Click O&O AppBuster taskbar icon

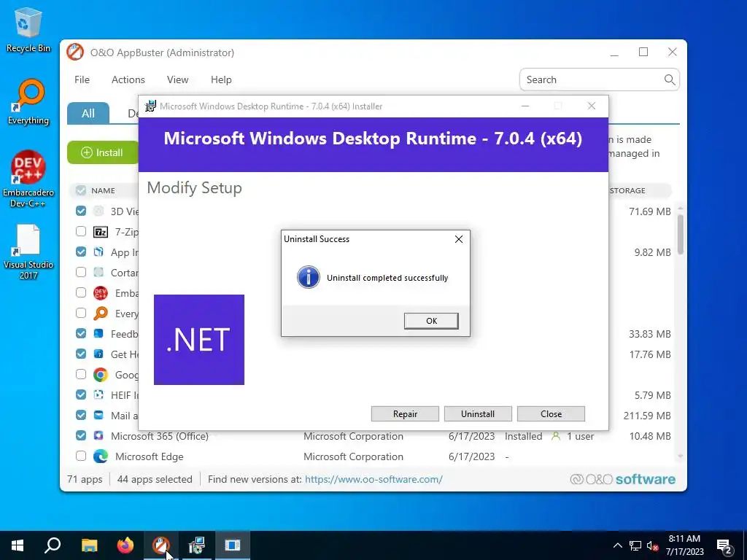pyautogui.click(x=160, y=545)
